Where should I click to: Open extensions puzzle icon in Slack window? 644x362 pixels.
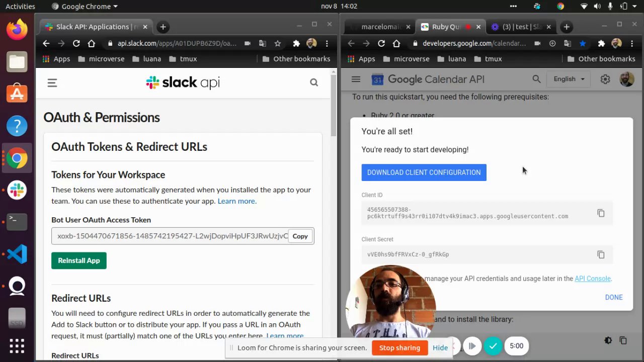(296, 43)
